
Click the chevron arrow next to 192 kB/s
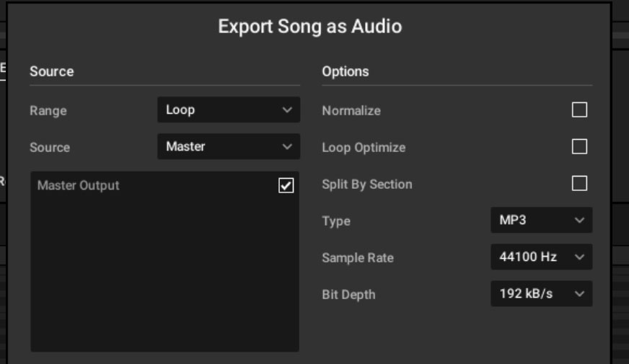(x=579, y=294)
